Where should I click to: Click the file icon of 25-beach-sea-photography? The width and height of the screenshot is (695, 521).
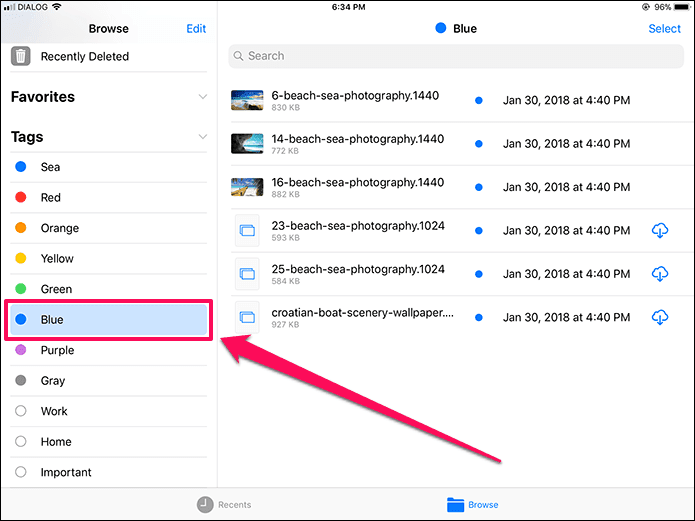[x=247, y=274]
